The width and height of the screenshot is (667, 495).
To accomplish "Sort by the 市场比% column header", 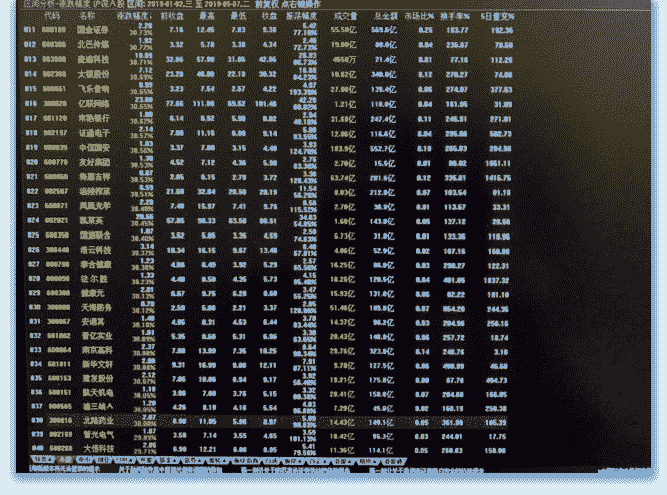I will point(419,16).
